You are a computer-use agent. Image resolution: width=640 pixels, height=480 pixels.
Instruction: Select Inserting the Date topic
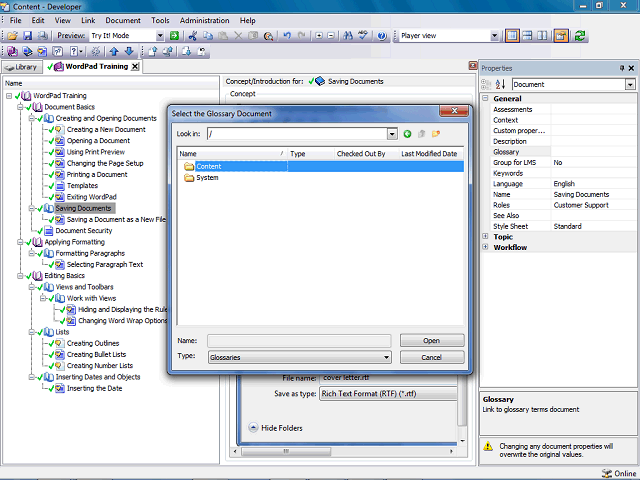click(x=94, y=389)
